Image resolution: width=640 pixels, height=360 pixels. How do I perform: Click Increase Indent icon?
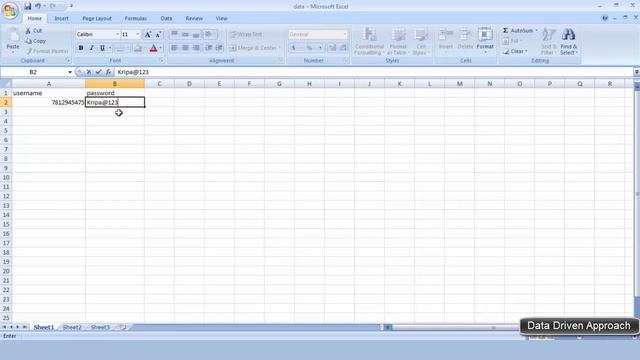click(219, 48)
